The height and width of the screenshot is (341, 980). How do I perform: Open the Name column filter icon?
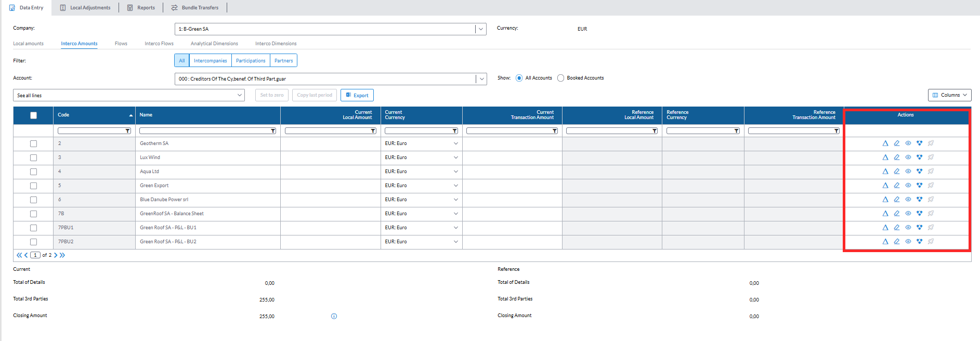(x=273, y=131)
